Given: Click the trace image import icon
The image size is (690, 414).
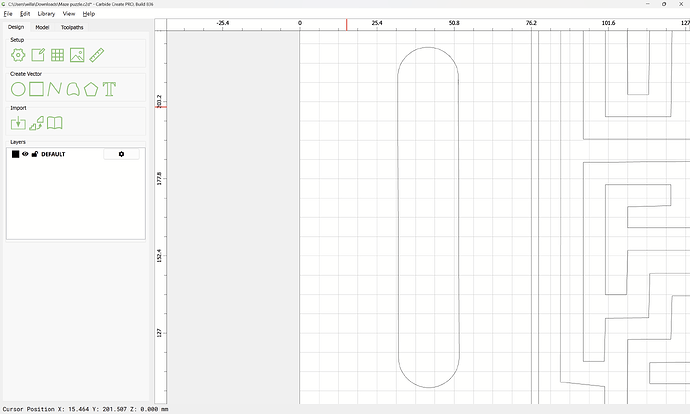Looking at the screenshot, I should pos(36,123).
